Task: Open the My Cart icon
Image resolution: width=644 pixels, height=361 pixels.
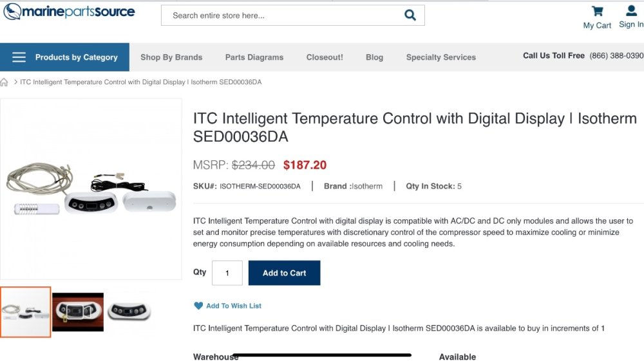Action: [x=597, y=12]
